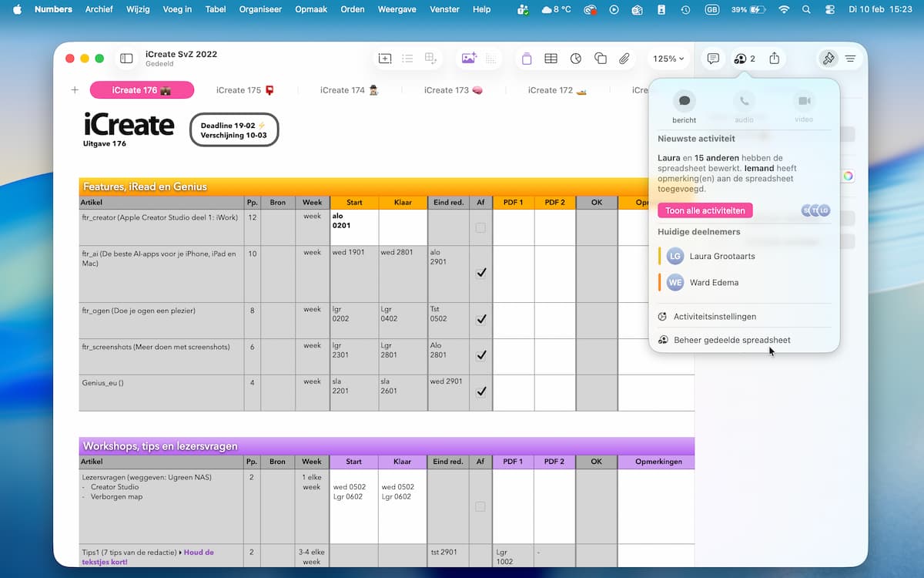This screenshot has height=578, width=924.
Task: Click the bericht message button
Action: coord(684,102)
